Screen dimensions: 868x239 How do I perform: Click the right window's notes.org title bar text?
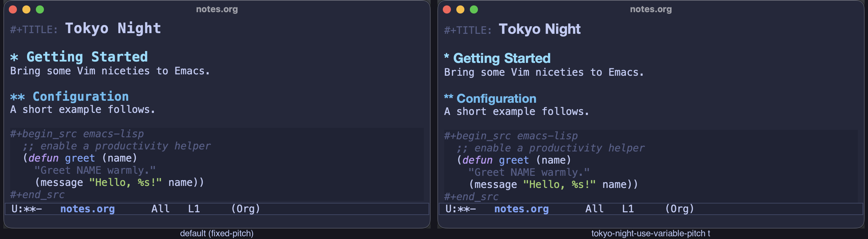click(651, 9)
